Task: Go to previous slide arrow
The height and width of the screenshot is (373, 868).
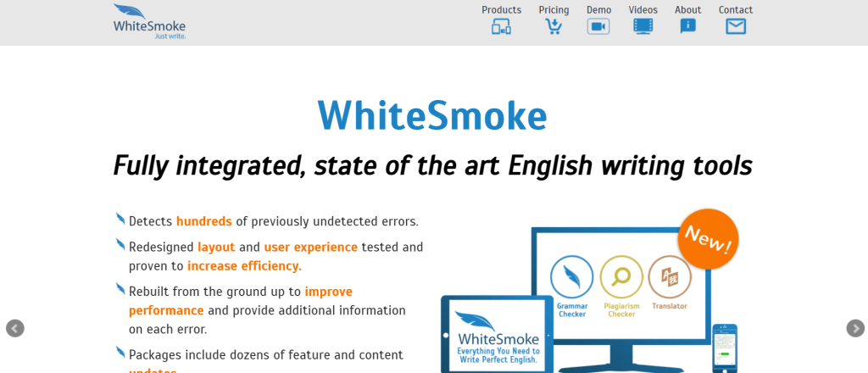Action: [15, 328]
